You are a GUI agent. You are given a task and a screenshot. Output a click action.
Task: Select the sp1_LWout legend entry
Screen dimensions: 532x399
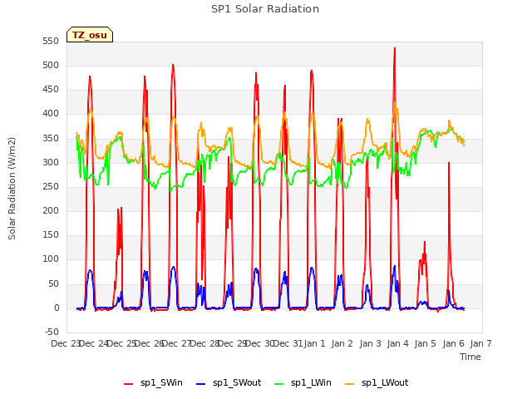(x=377, y=382)
